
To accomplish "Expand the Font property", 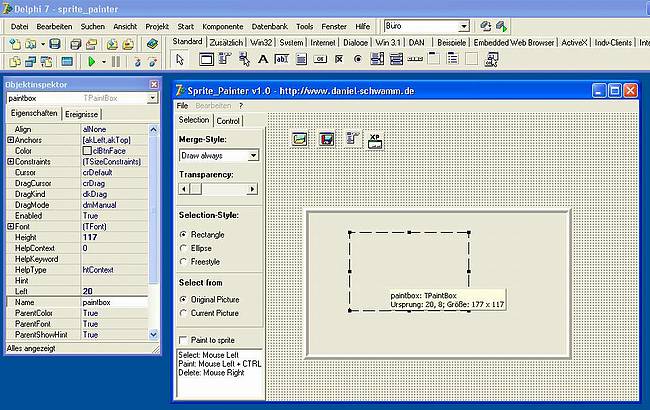I will (10, 226).
